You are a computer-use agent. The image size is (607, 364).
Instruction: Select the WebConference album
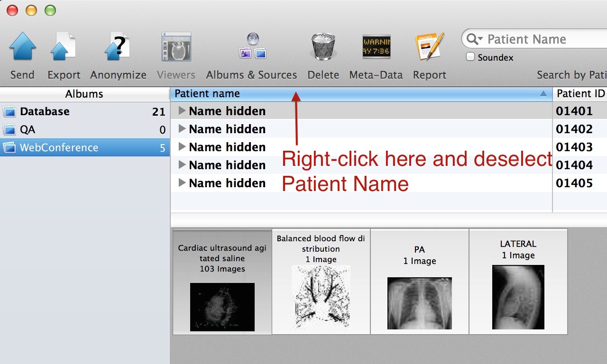point(84,147)
